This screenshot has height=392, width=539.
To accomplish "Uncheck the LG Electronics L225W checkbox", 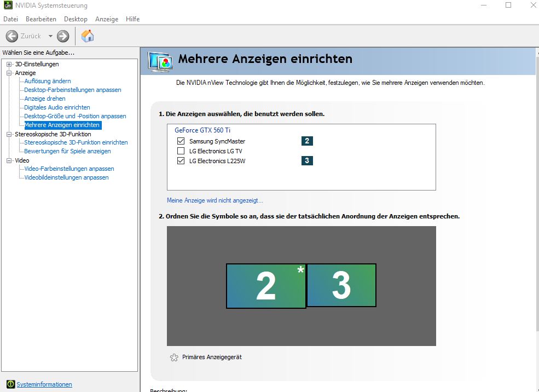I will click(x=181, y=160).
